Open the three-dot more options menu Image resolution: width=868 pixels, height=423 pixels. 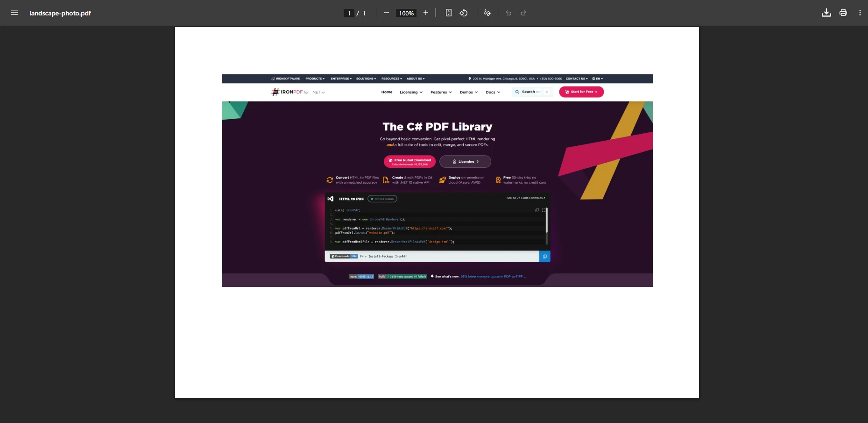(x=860, y=13)
